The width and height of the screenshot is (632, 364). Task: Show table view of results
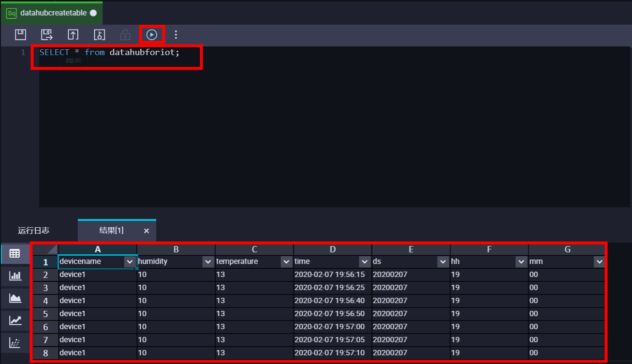pyautogui.click(x=15, y=253)
